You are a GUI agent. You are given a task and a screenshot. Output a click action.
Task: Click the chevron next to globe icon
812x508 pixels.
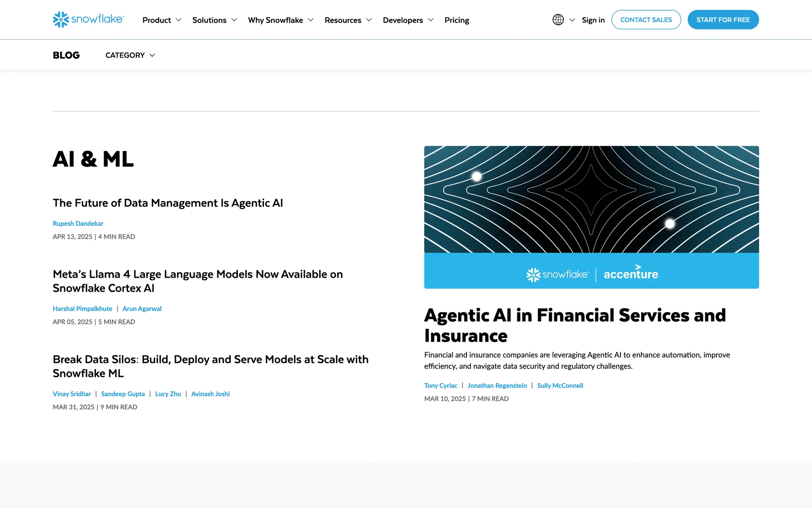tap(572, 20)
